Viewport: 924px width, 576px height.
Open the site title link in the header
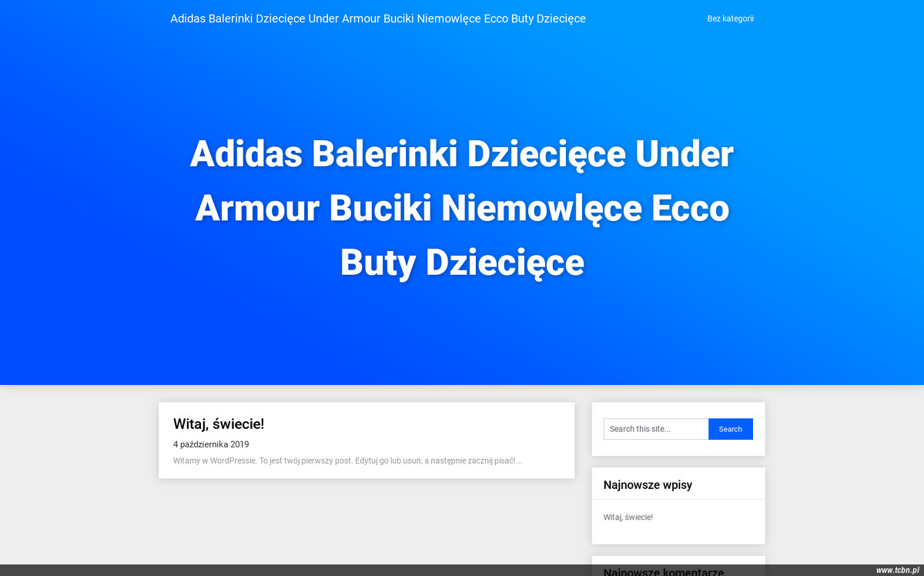coord(378,18)
